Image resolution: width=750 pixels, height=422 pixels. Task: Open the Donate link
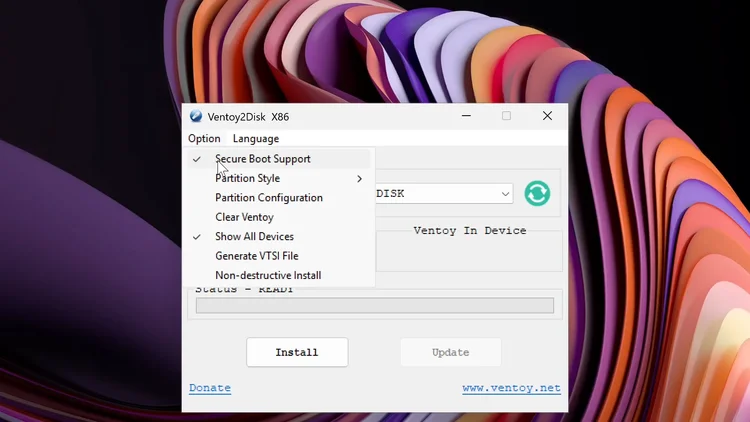pyautogui.click(x=210, y=388)
